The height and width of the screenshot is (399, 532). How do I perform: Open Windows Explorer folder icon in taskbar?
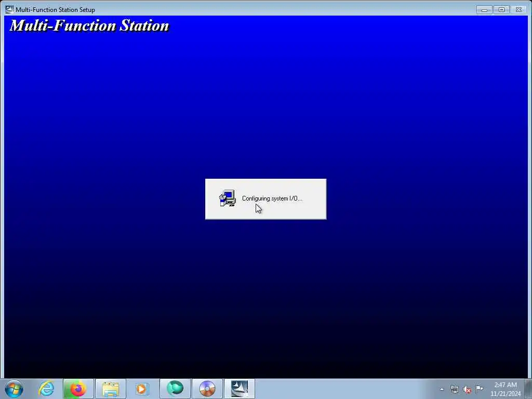pos(111,389)
